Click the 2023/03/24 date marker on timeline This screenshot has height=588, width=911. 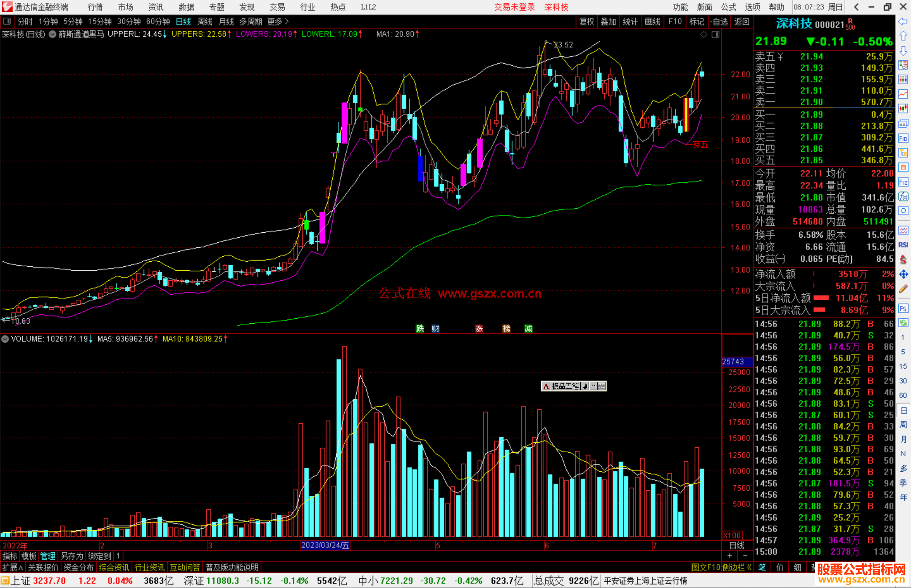click(x=325, y=545)
